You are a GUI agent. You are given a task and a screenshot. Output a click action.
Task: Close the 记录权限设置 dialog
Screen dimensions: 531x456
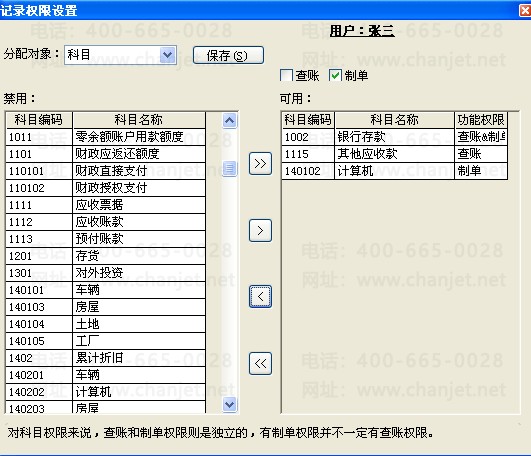pos(525,11)
